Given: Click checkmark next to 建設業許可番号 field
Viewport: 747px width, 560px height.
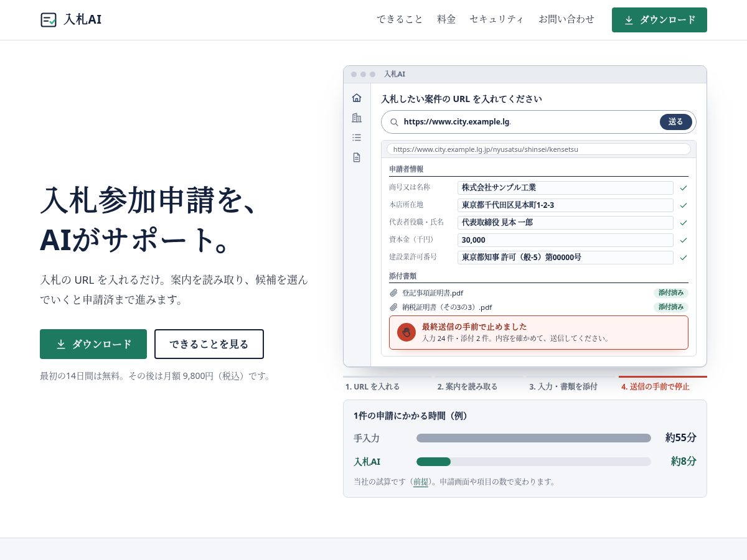Looking at the screenshot, I should (684, 258).
